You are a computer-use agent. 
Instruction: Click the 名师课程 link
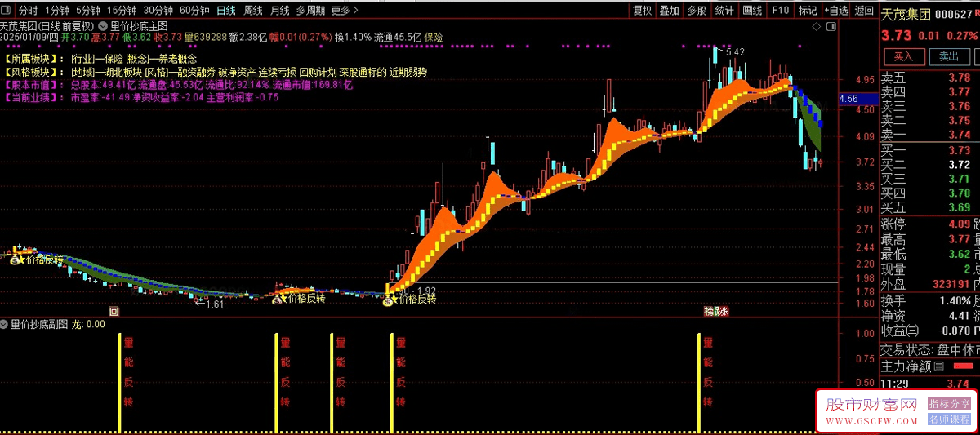click(x=950, y=419)
